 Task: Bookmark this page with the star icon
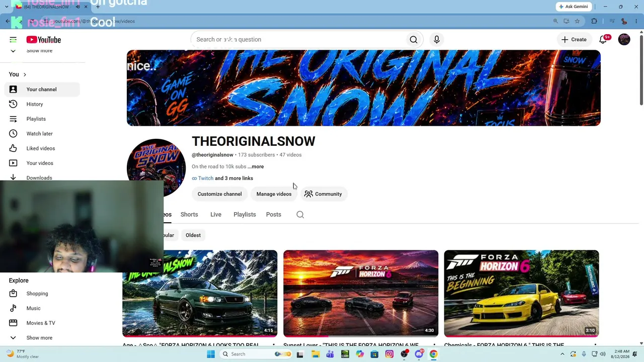pyautogui.click(x=577, y=21)
